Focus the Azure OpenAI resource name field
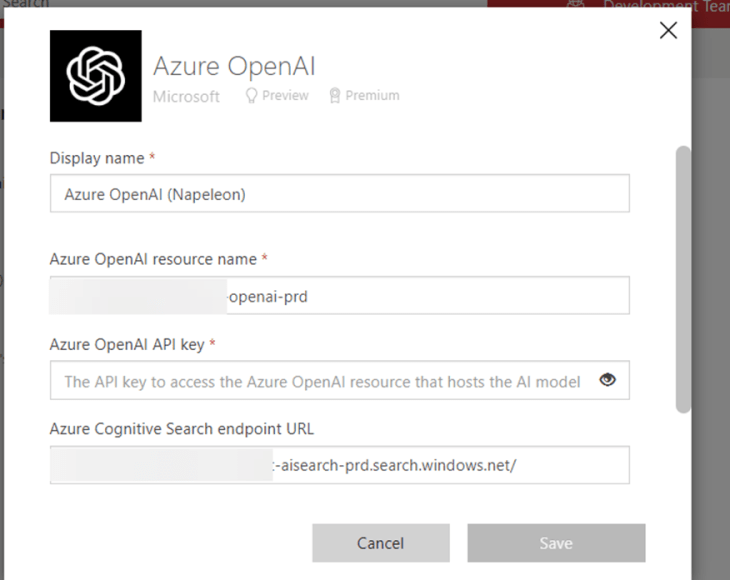 pos(339,296)
